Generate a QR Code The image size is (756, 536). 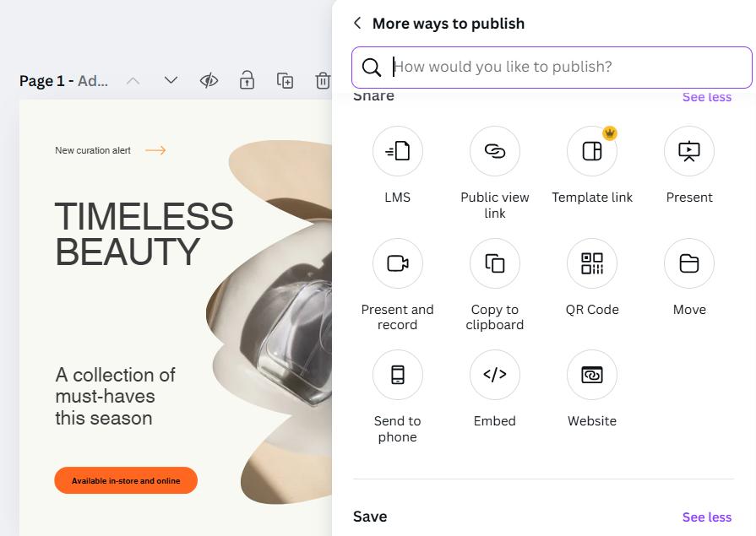point(591,263)
